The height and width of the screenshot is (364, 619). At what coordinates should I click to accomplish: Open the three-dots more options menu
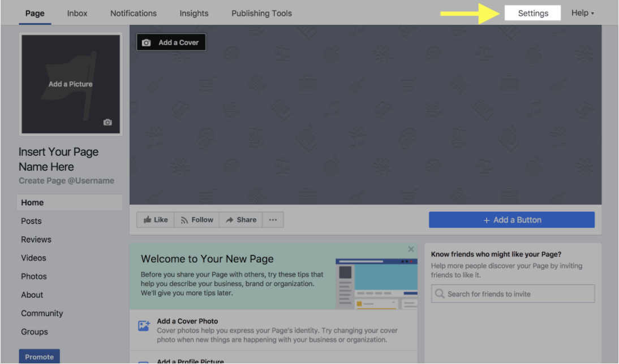click(273, 220)
